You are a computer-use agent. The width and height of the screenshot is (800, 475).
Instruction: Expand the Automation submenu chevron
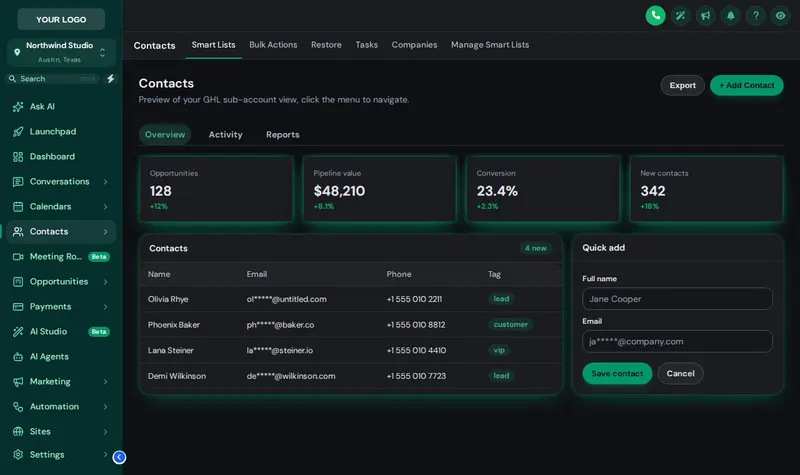click(106, 407)
